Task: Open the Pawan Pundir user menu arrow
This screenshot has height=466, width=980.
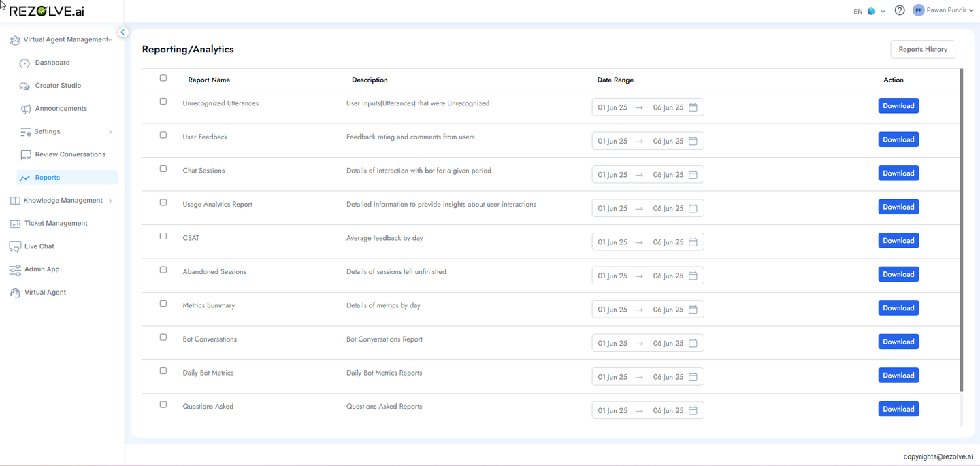Action: pyautogui.click(x=970, y=10)
